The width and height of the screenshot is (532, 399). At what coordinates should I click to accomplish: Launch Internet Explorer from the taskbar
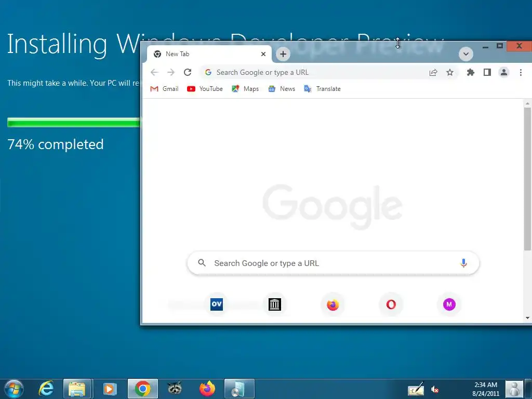[x=46, y=389]
